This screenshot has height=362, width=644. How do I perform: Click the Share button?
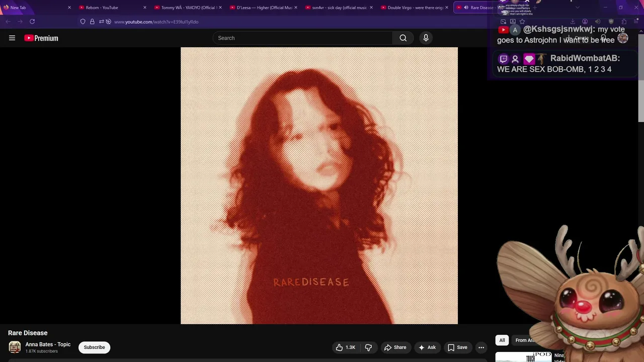[395, 347]
